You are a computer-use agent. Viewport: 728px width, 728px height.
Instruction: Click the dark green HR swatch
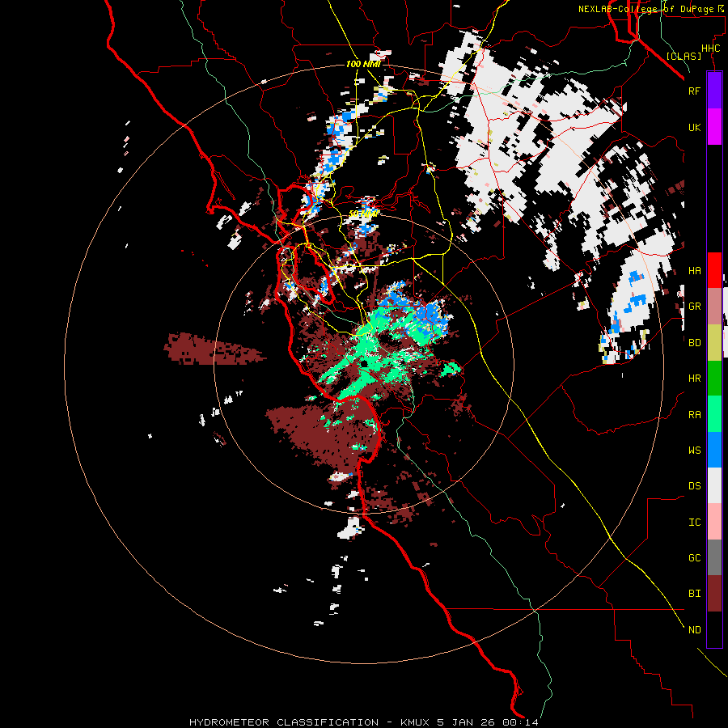(714, 379)
